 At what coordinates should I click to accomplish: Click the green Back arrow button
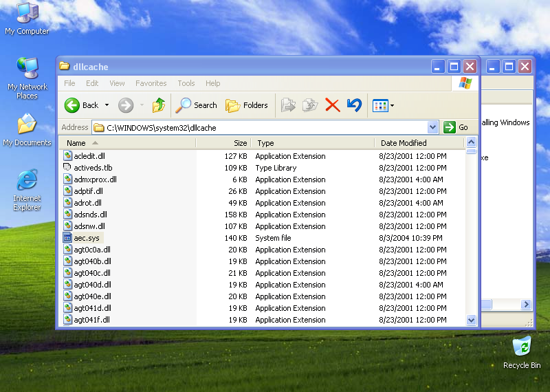(72, 105)
